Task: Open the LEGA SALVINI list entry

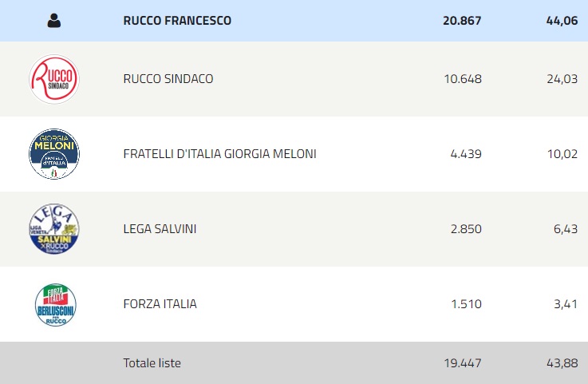Action: pos(160,229)
